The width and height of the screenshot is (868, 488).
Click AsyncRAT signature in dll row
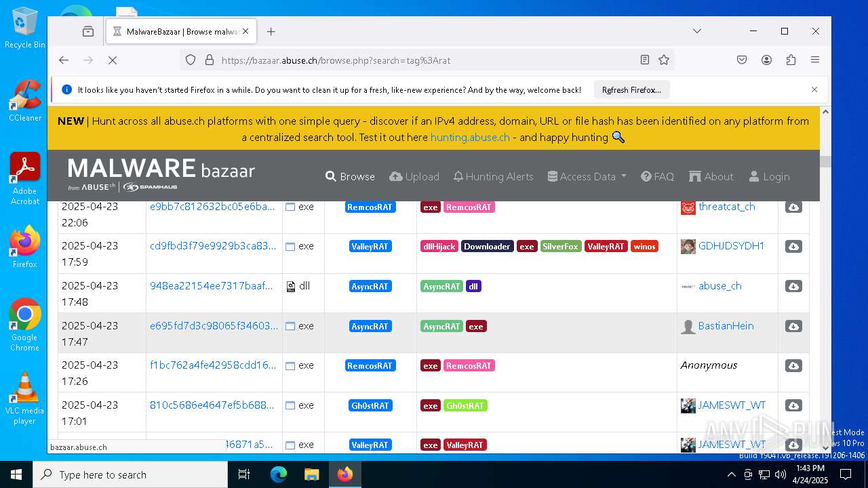(370, 287)
